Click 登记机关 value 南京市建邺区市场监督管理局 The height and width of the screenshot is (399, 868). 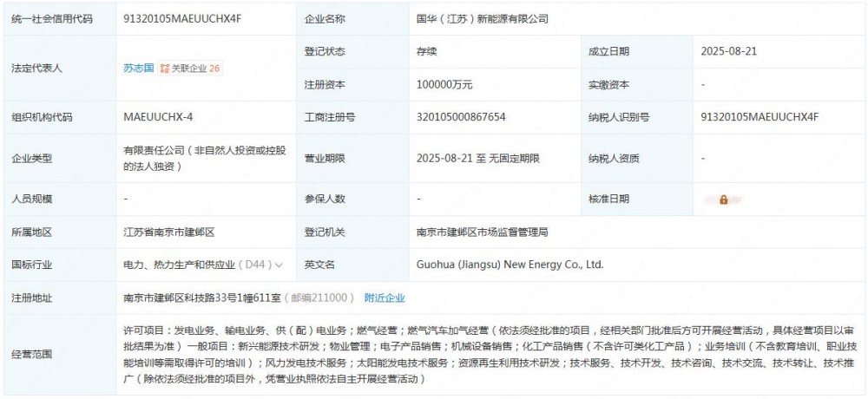[x=482, y=232]
